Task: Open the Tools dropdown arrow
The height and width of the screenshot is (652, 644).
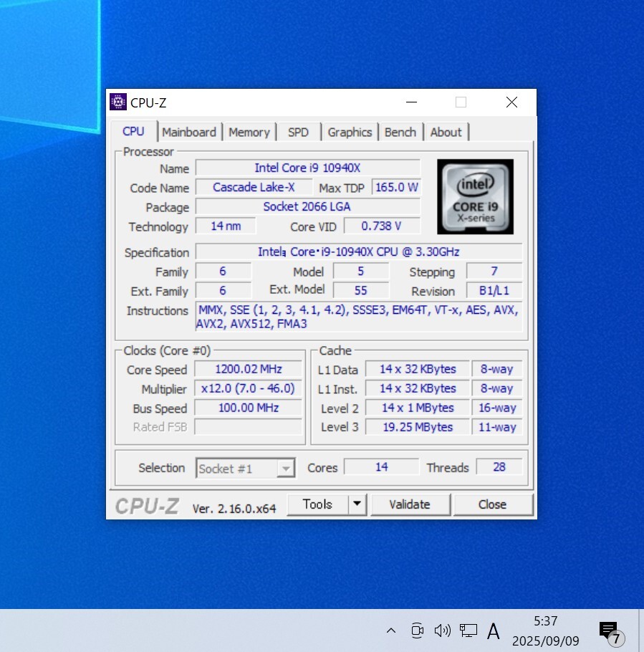Action: [x=357, y=504]
